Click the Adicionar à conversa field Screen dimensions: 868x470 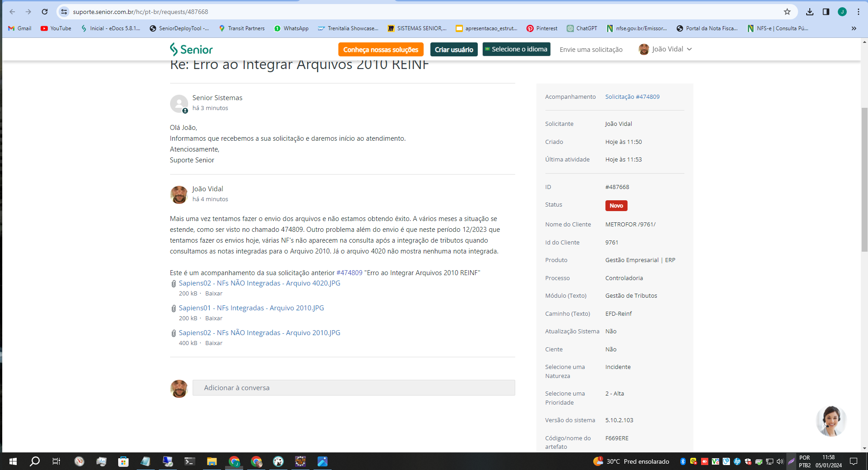click(x=354, y=388)
